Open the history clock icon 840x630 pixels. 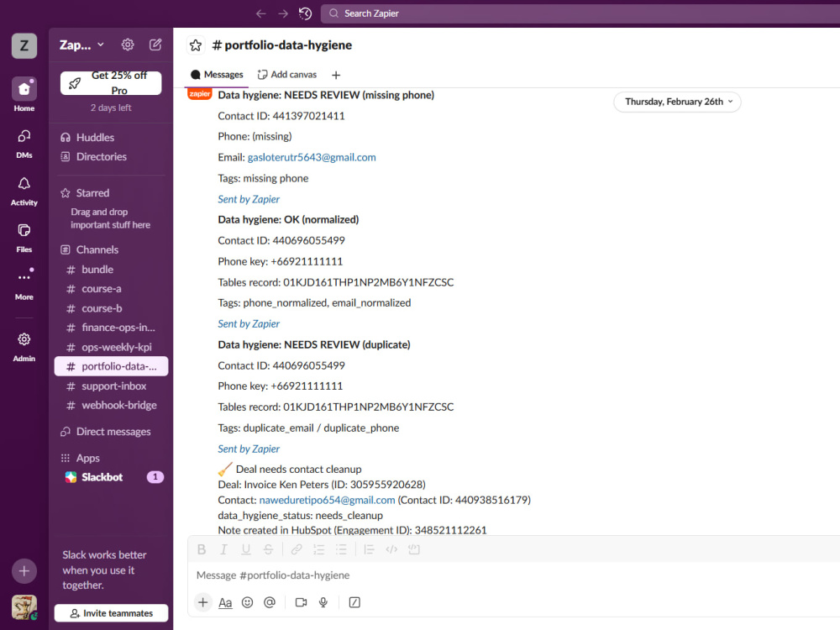(306, 13)
